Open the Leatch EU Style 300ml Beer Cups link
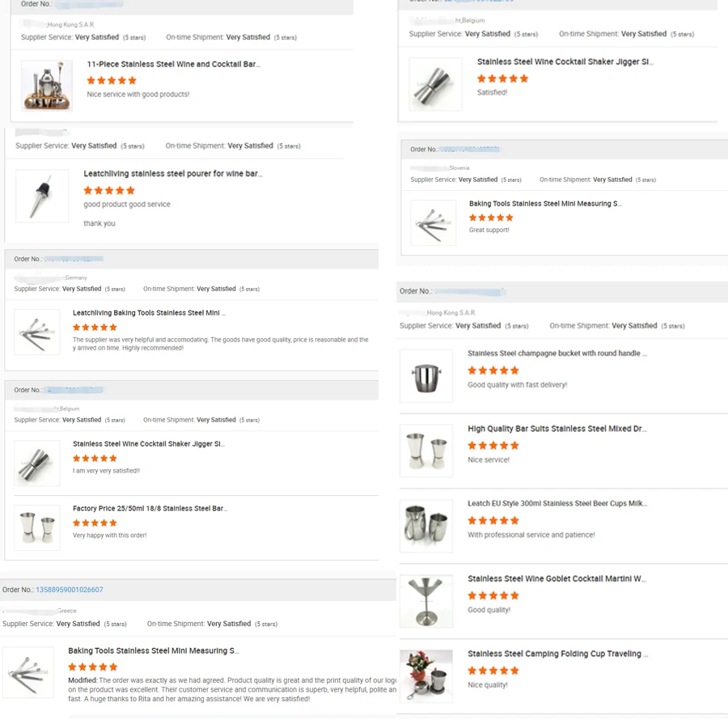 click(x=557, y=503)
